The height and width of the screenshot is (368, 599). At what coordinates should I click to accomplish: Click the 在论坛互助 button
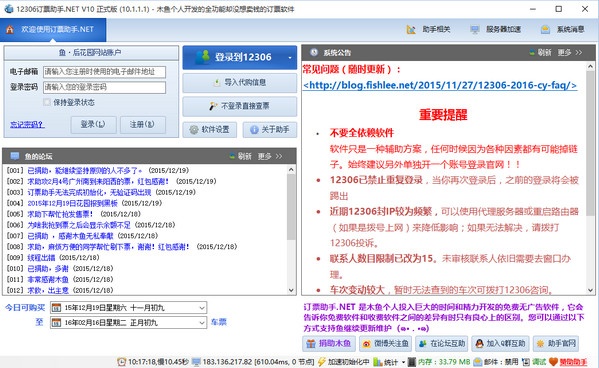point(442,344)
